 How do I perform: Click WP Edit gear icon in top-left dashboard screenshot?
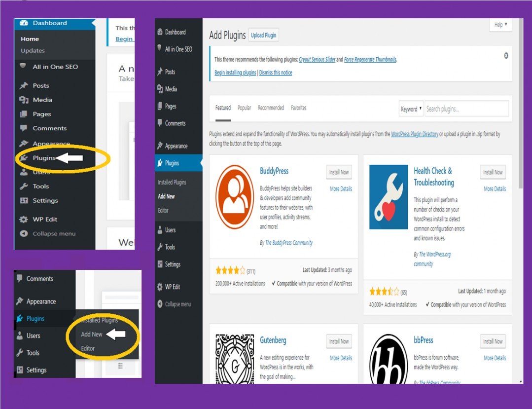[x=23, y=219]
